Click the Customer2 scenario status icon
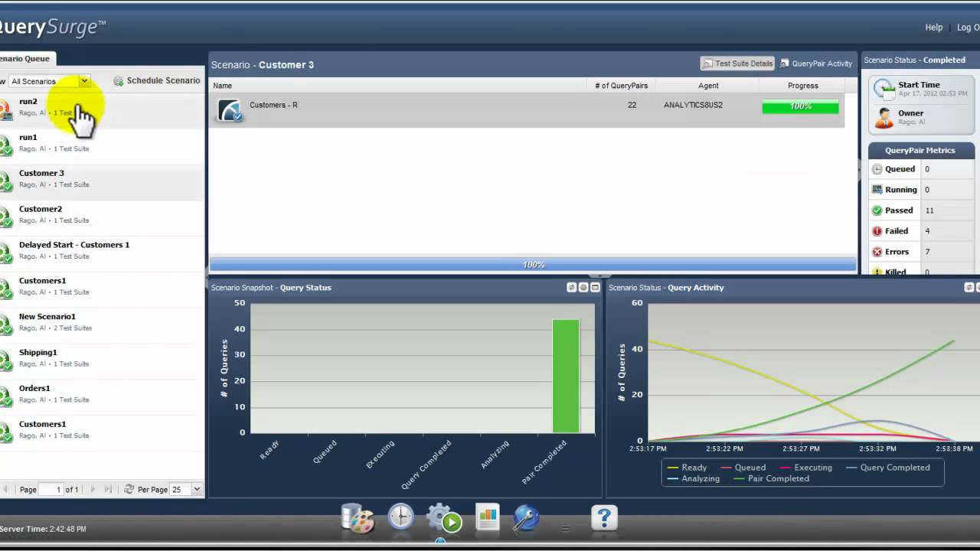980x551 pixels. [5, 216]
